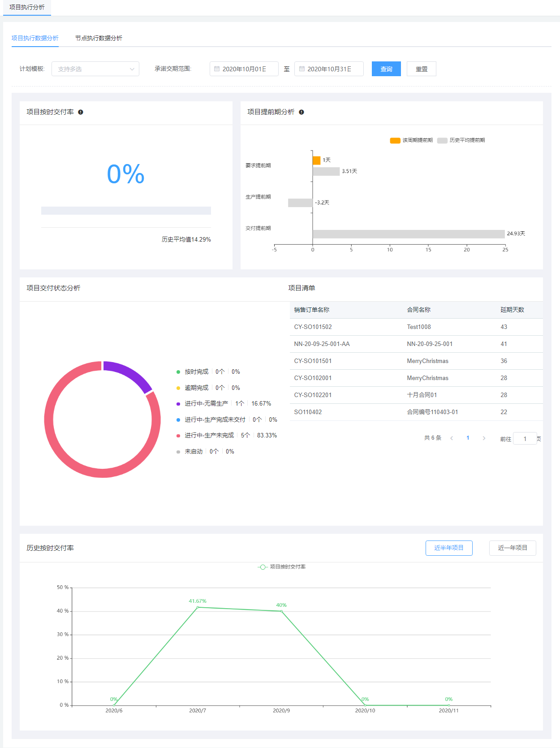Viewport: 560px width, 748px height.
Task: Click calendar icon in end date field
Action: click(x=302, y=69)
